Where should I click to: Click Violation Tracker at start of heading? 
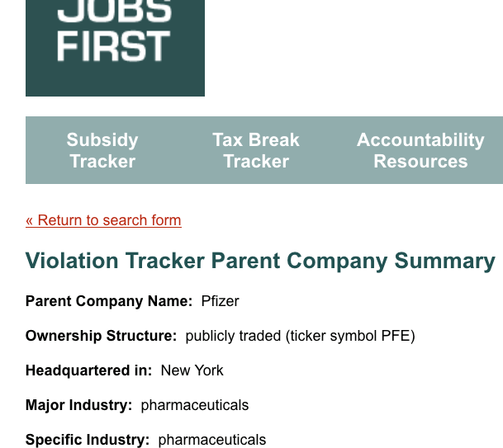115,261
